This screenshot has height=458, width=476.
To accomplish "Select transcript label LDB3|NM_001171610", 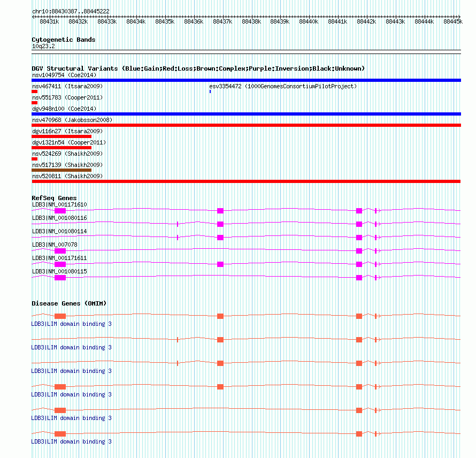I will pyautogui.click(x=59, y=205).
